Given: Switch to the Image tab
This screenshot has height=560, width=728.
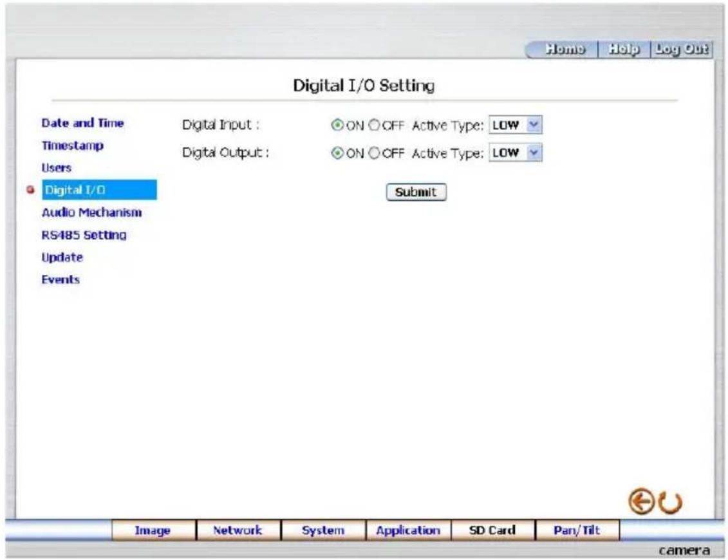Looking at the screenshot, I should pos(154,530).
